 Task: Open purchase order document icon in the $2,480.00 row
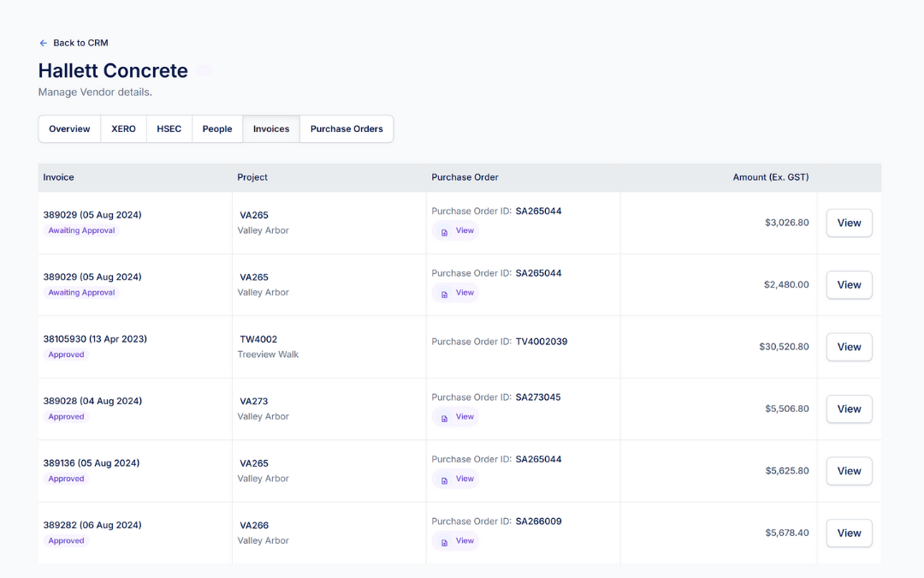(444, 295)
